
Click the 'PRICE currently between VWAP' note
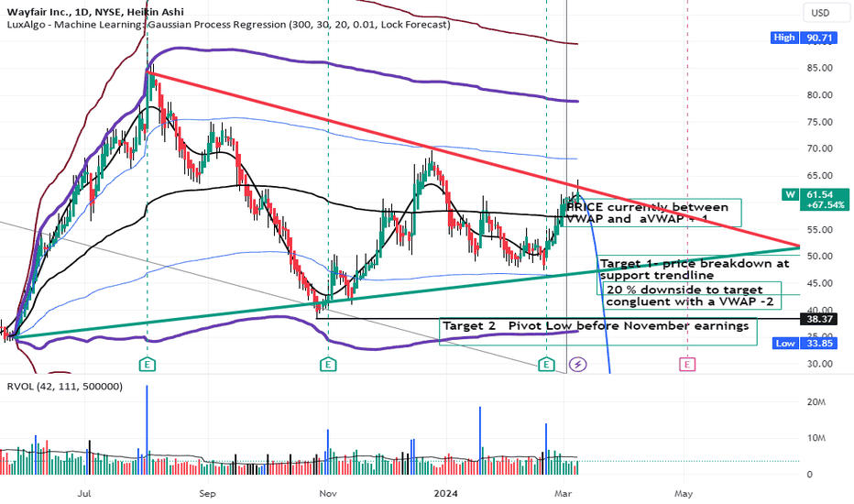tap(653, 213)
